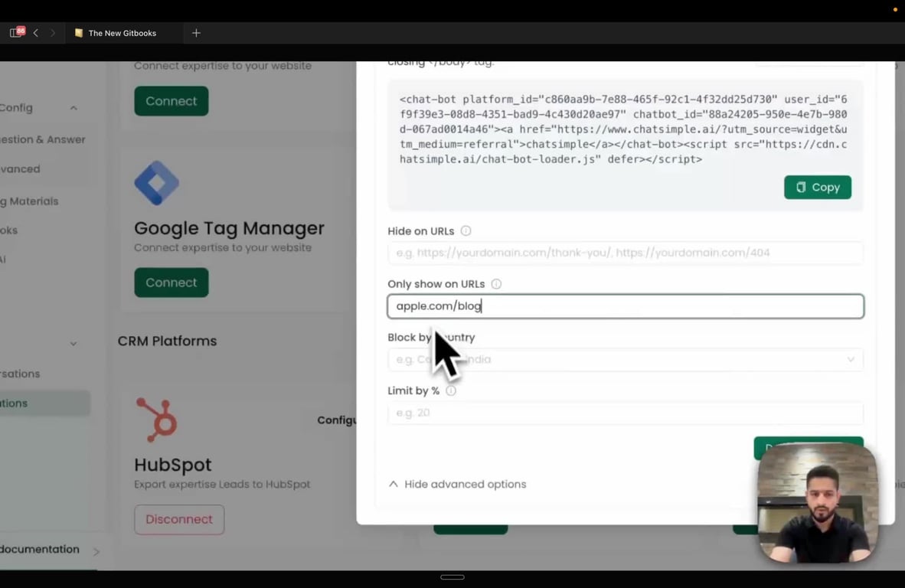Click the Limit by % input field
Viewport: 905px width, 588px height.
625,413
